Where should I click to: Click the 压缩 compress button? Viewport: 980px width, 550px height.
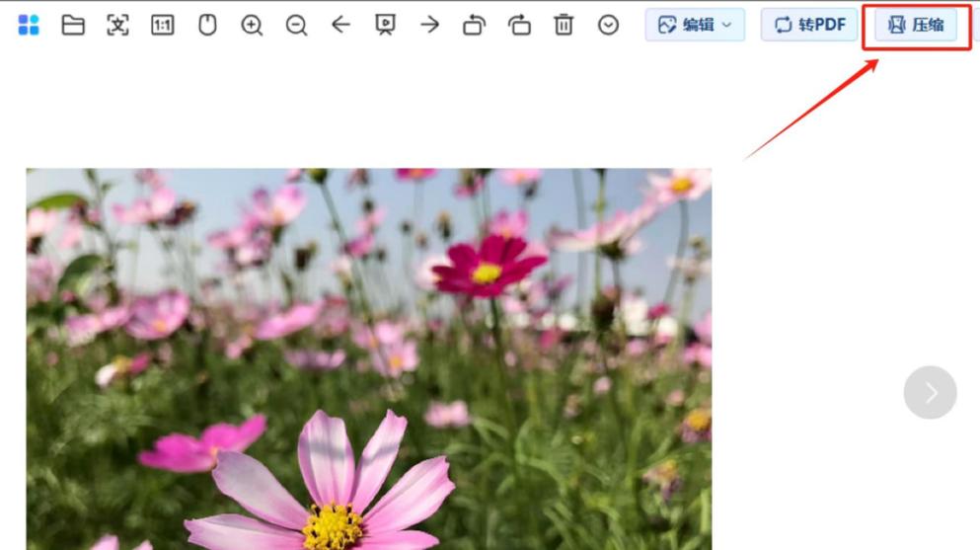[x=916, y=25]
